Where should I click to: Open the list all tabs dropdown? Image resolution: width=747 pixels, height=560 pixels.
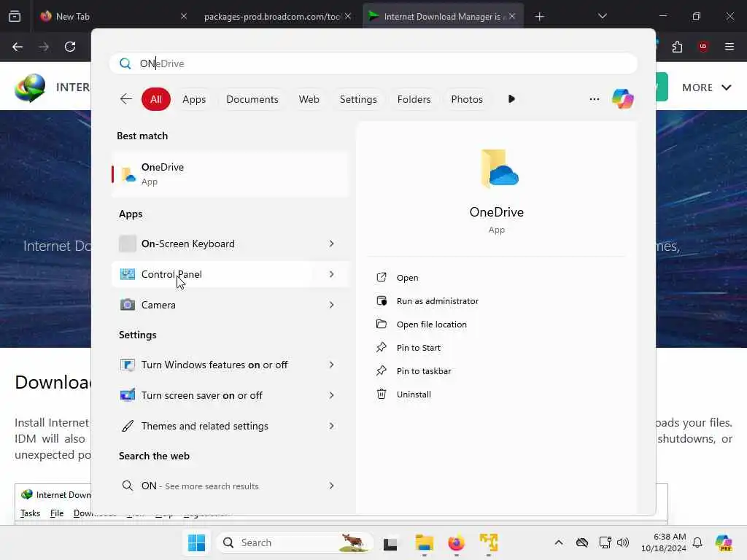click(x=602, y=16)
